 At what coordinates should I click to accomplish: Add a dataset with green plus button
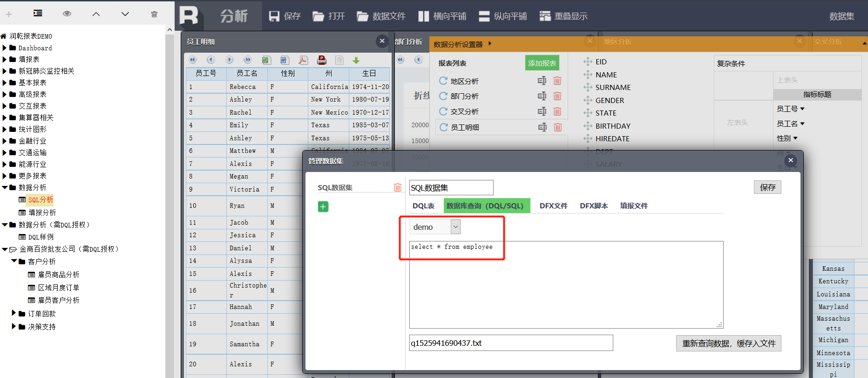point(323,206)
